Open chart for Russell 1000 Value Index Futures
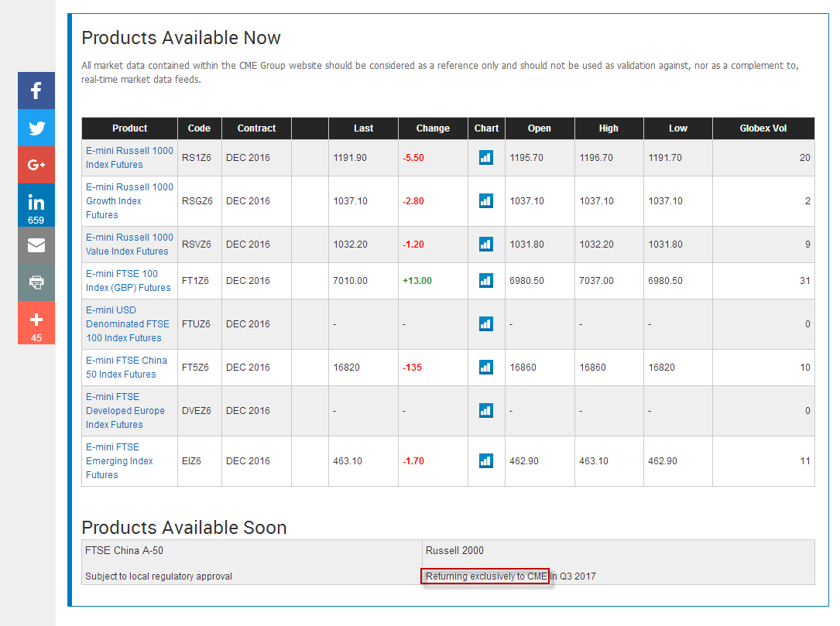This screenshot has height=626, width=840. point(486,245)
